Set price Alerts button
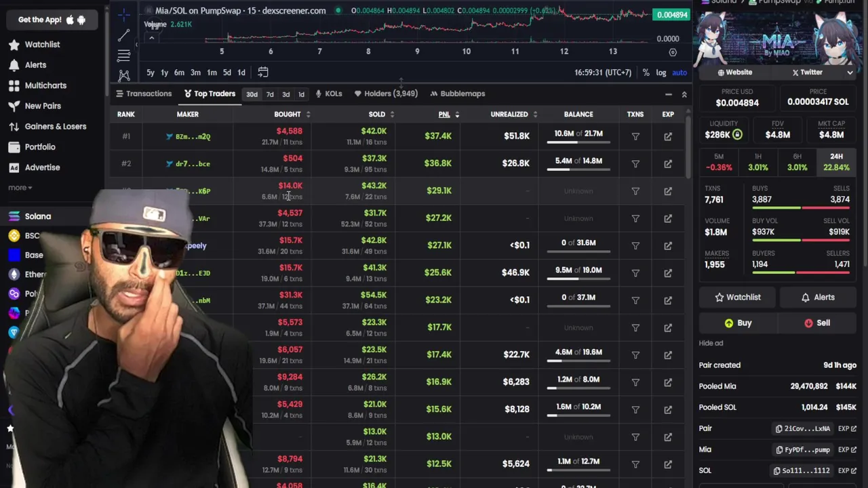The width and height of the screenshot is (868, 488). pyautogui.click(x=817, y=297)
